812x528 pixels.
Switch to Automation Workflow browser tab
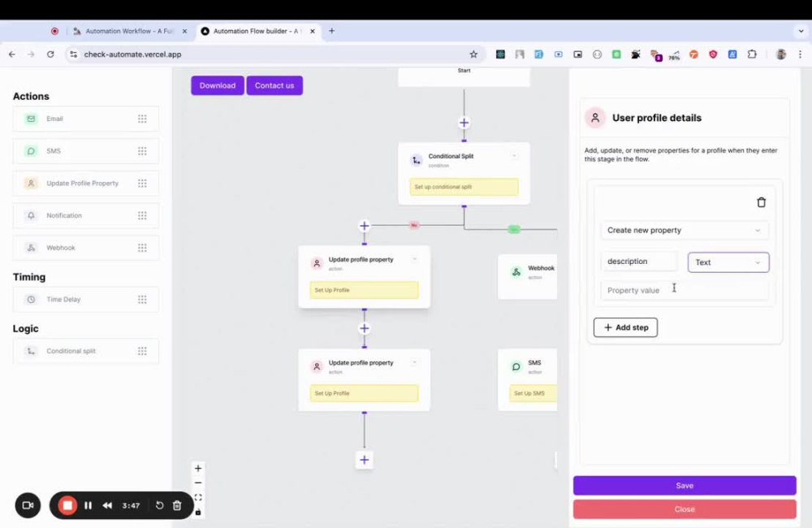129,31
